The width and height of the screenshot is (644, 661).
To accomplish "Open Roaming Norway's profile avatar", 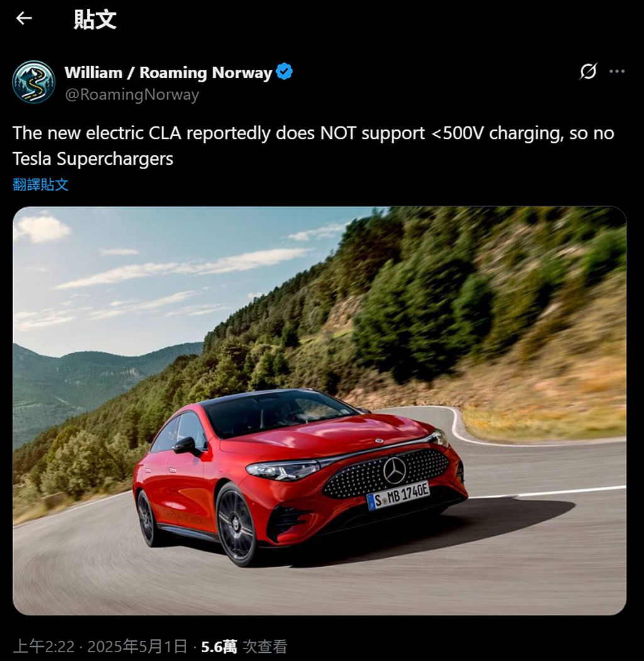I will coord(34,82).
